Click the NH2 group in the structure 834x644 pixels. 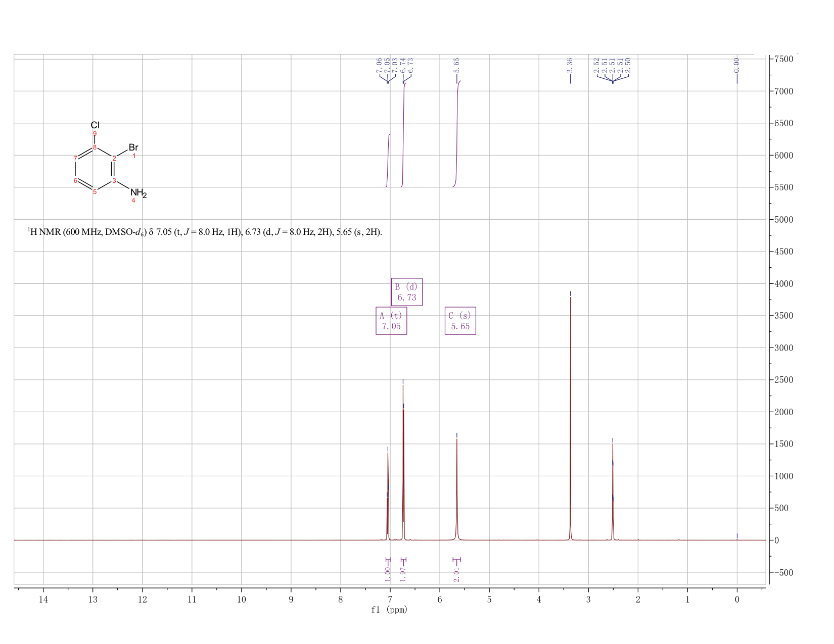click(138, 193)
